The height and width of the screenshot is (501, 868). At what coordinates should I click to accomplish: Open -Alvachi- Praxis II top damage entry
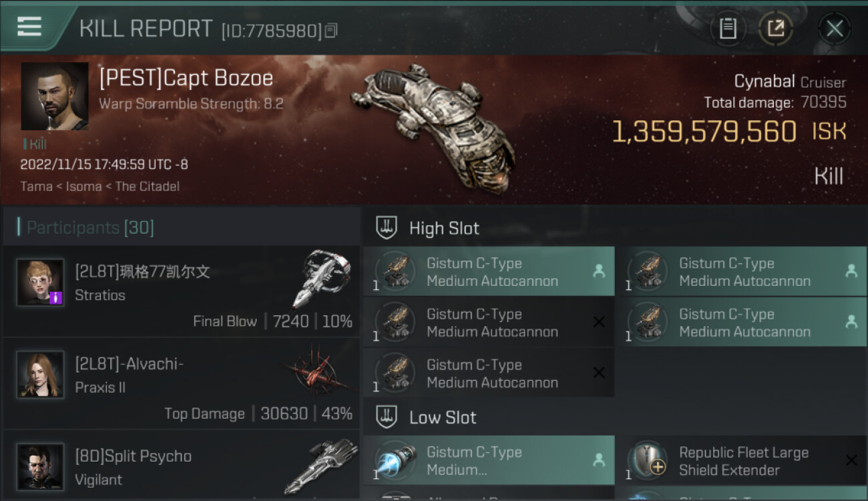tap(182, 383)
